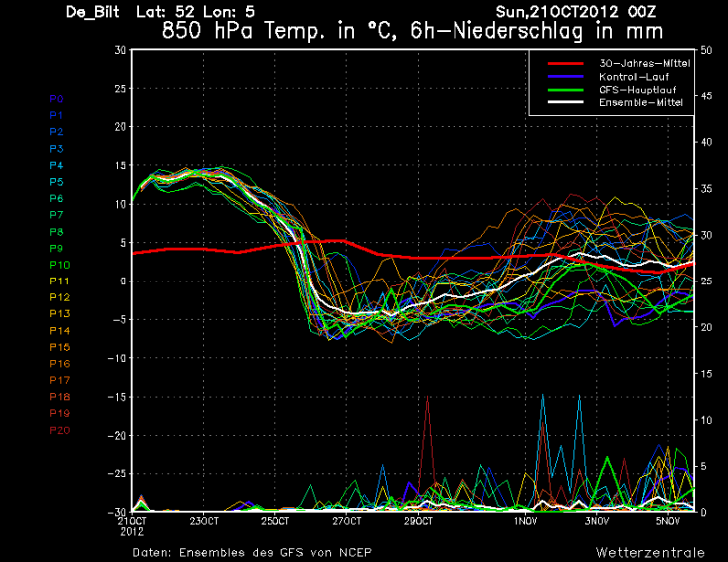728x562 pixels.
Task: Select the P5 ensemble member label
Action: [56, 182]
